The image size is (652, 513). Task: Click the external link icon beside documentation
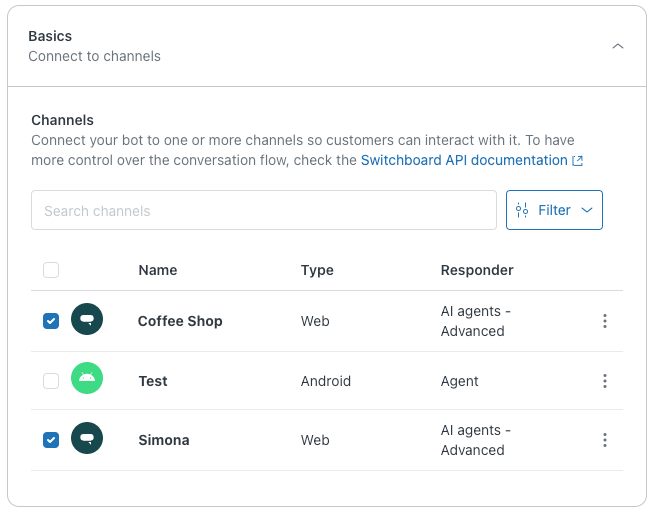coord(578,161)
